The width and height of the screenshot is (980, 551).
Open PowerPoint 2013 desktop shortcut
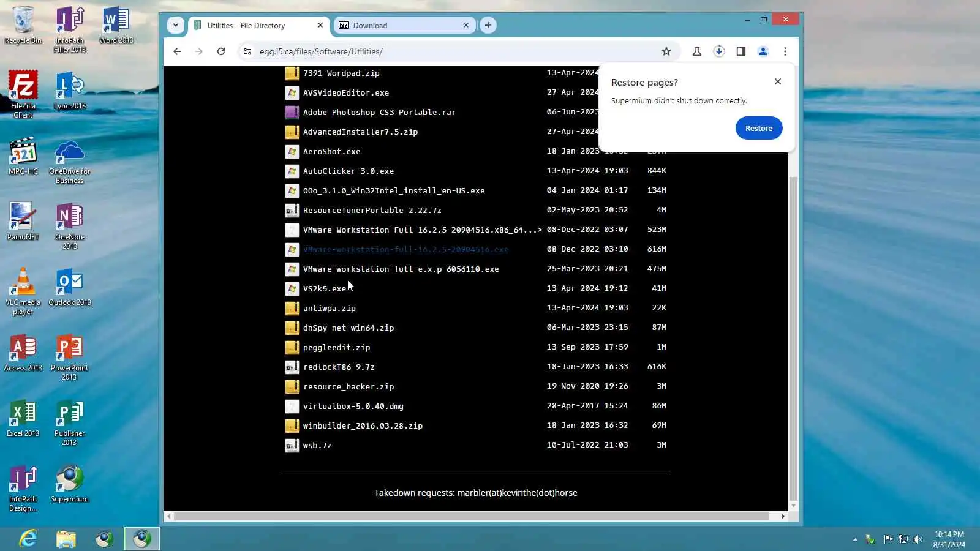pyautogui.click(x=70, y=358)
